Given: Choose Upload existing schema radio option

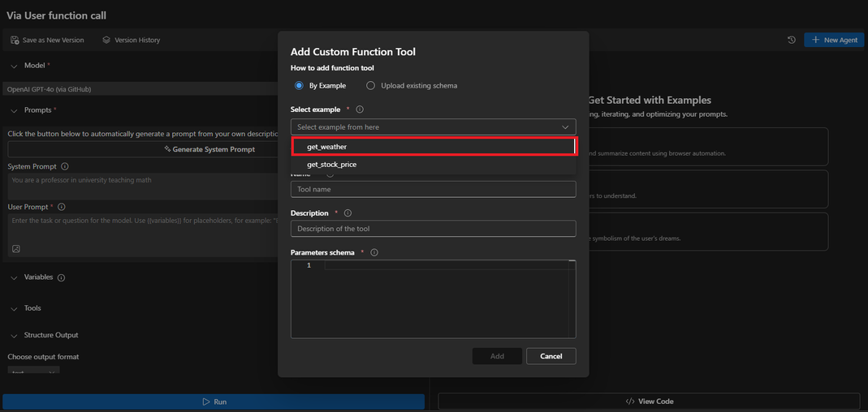Looking at the screenshot, I should point(371,86).
